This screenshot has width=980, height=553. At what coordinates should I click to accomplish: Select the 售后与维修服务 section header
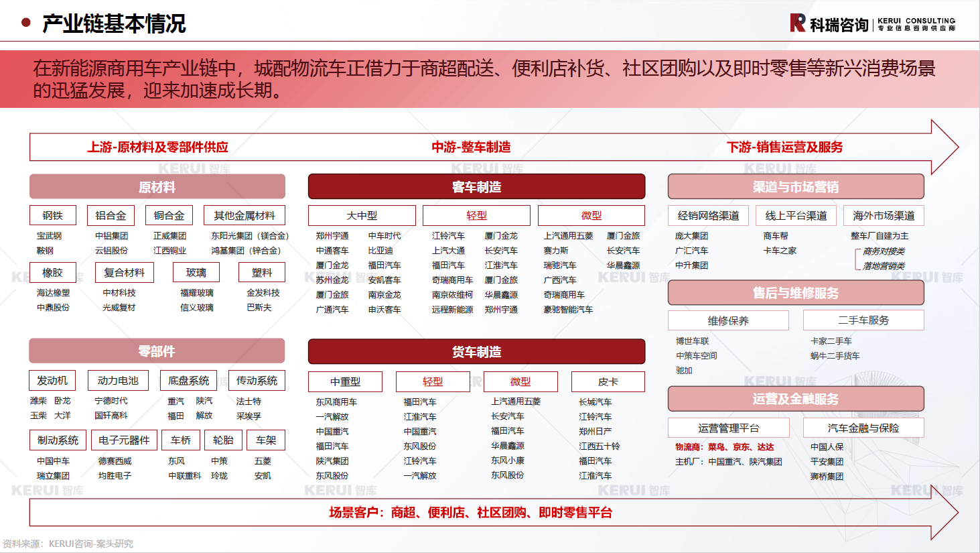click(796, 293)
